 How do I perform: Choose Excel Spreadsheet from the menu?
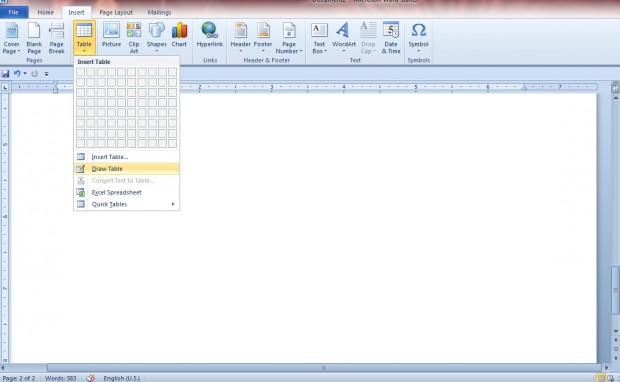[127, 193]
